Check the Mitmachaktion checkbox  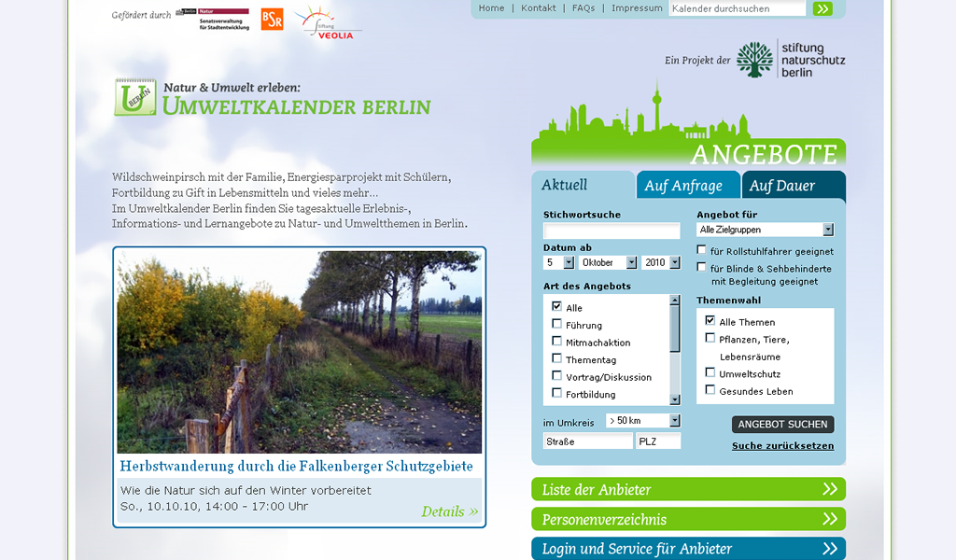click(x=556, y=342)
